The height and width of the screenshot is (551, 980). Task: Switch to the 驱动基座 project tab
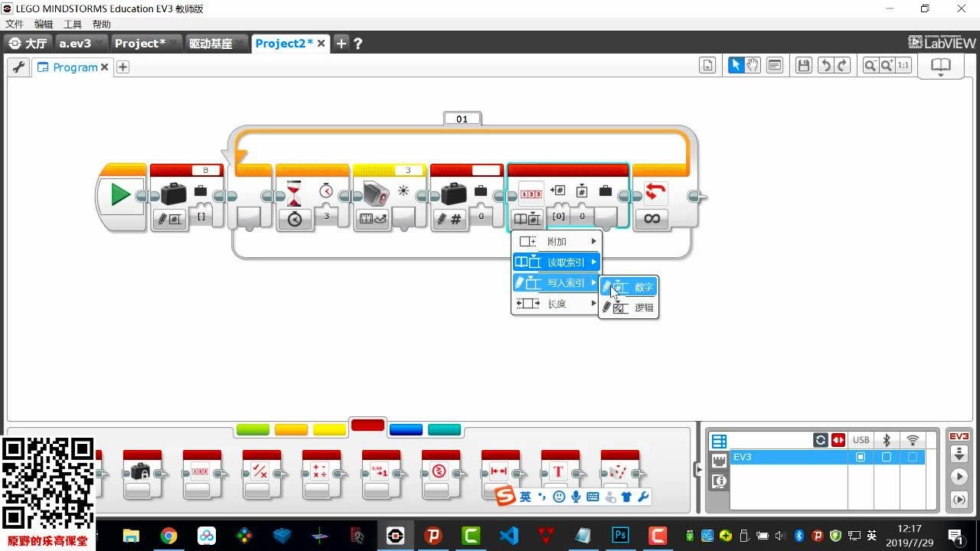[211, 44]
